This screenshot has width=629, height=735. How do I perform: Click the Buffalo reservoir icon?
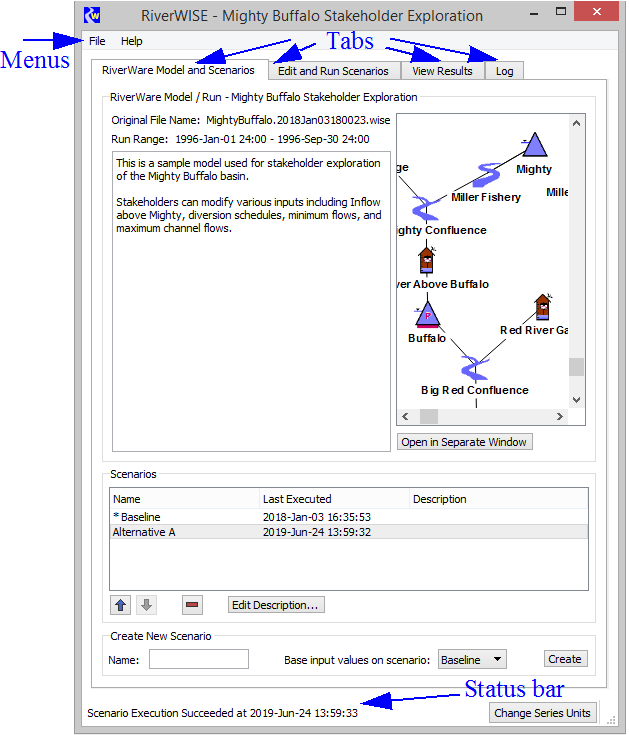(x=427, y=314)
